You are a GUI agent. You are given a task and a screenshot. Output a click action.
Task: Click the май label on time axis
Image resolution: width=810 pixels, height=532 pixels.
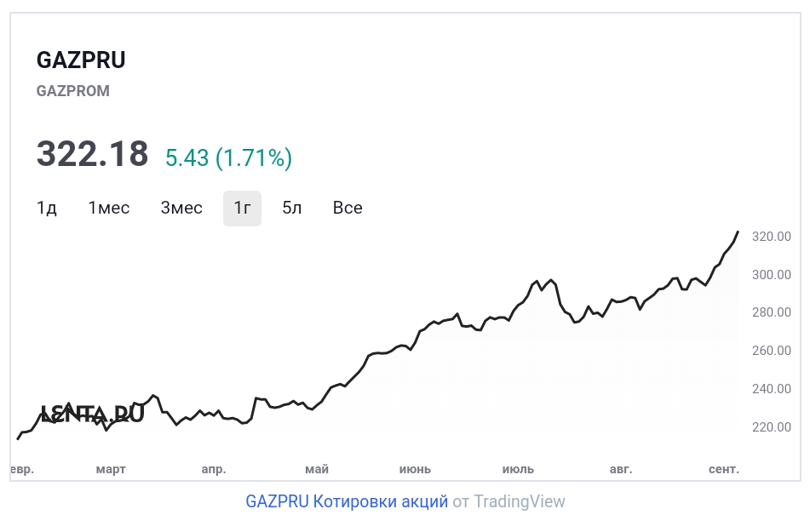point(317,469)
